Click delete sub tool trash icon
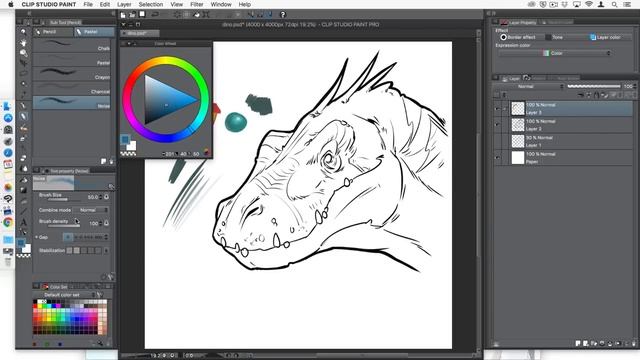The width and height of the screenshot is (640, 360). pyautogui.click(x=111, y=162)
